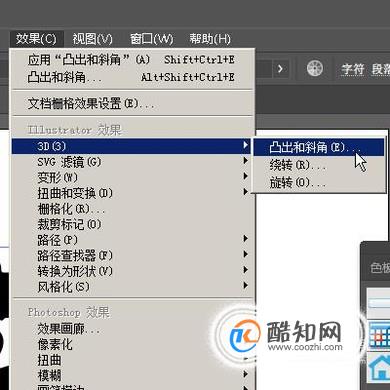The width and height of the screenshot is (390, 390).
Task: Click the submenu arrow next to 风格化(S)
Action: pos(246,285)
